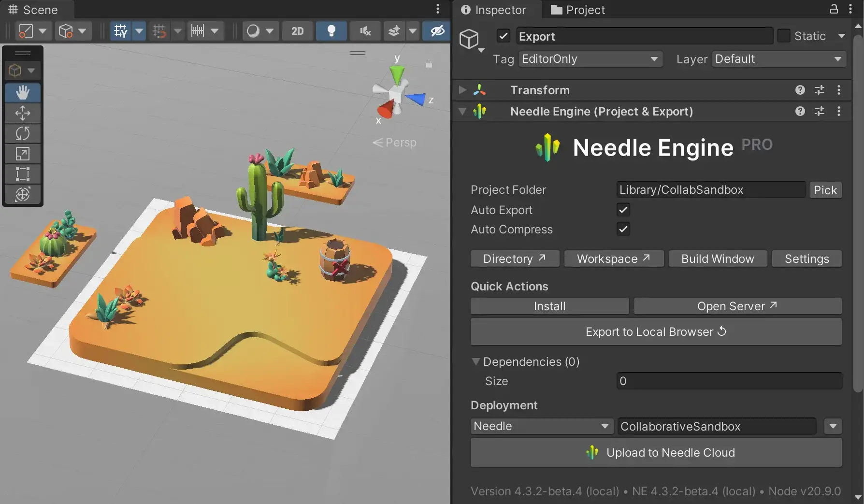Image resolution: width=864 pixels, height=504 pixels.
Task: Open Scene panel three-dot menu
Action: coord(438,9)
